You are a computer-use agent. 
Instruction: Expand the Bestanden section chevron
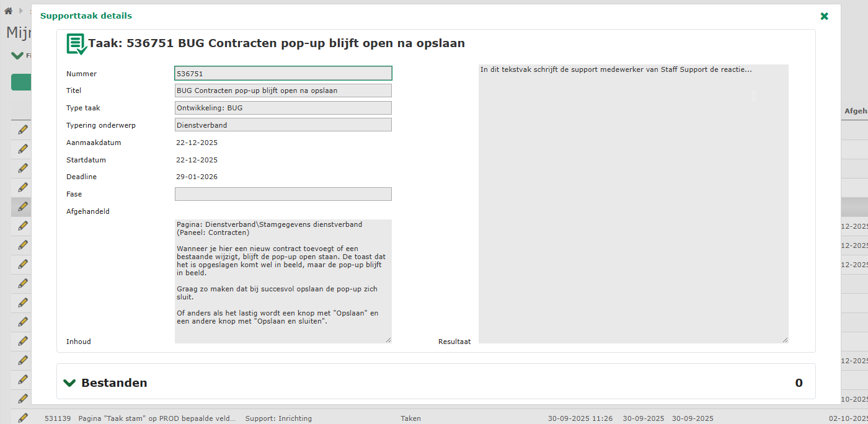tap(69, 382)
